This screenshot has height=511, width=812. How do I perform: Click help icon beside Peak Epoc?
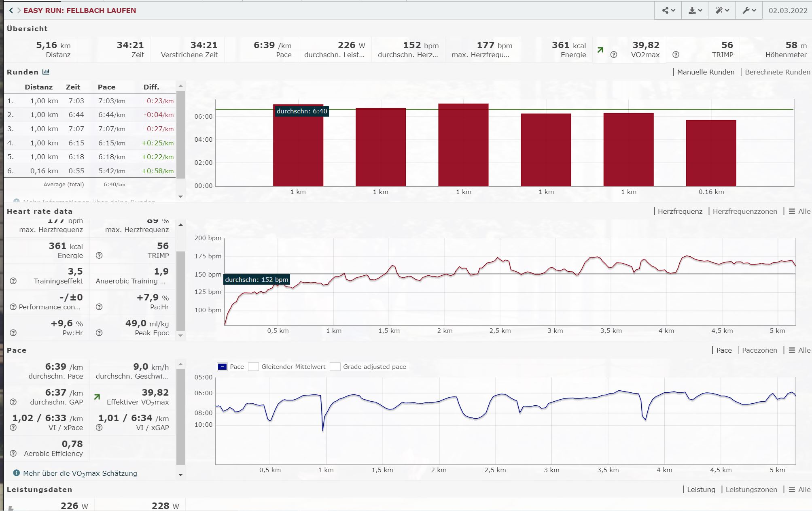pyautogui.click(x=99, y=333)
